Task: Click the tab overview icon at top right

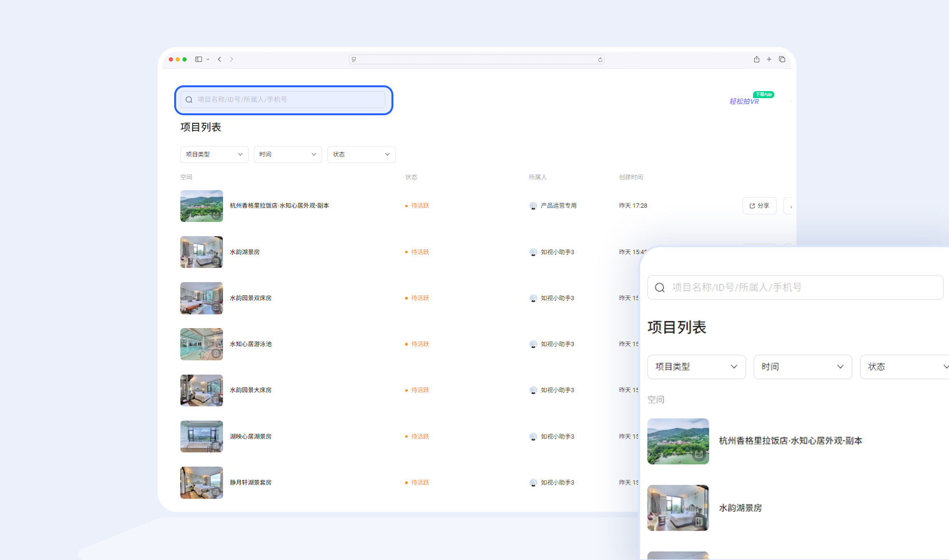Action: (x=782, y=59)
